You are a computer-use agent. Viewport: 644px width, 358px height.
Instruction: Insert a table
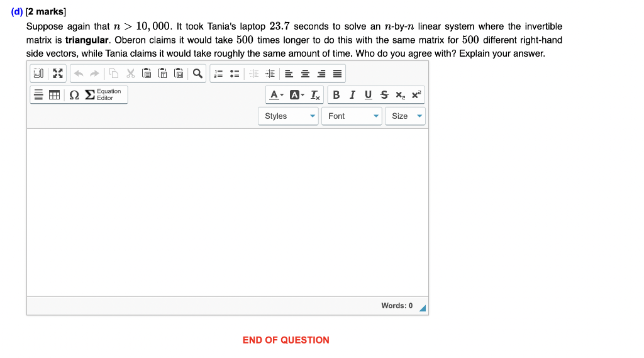click(54, 95)
